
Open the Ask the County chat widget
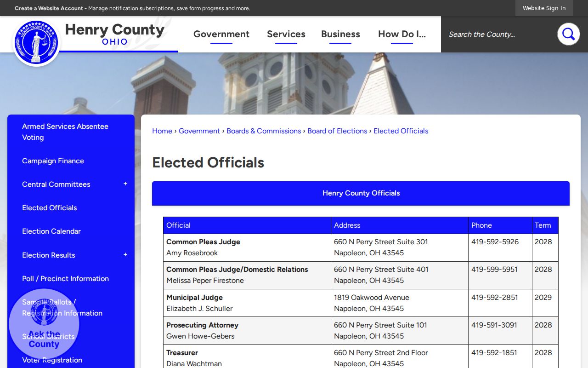(x=44, y=324)
